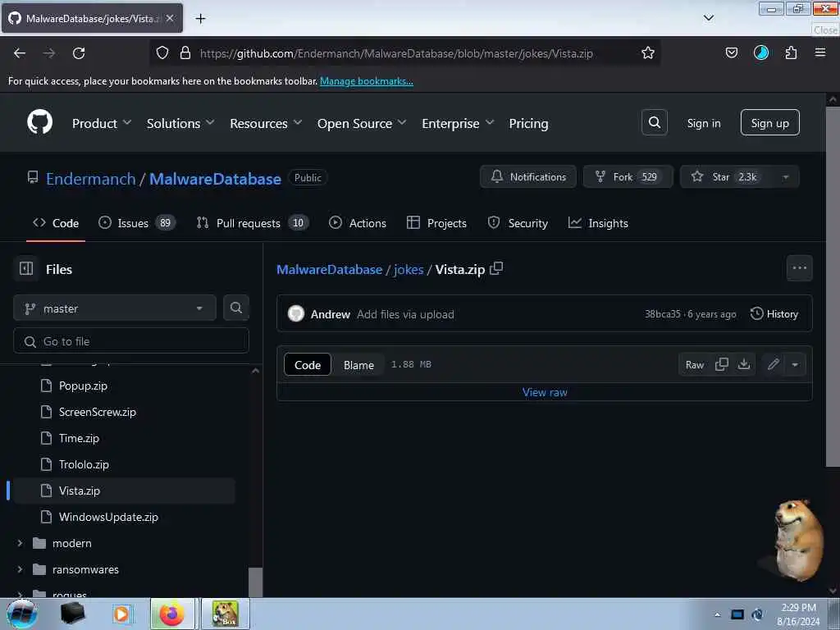The image size is (840, 630).
Task: Open the Endermanch owner link
Action: pyautogui.click(x=90, y=179)
